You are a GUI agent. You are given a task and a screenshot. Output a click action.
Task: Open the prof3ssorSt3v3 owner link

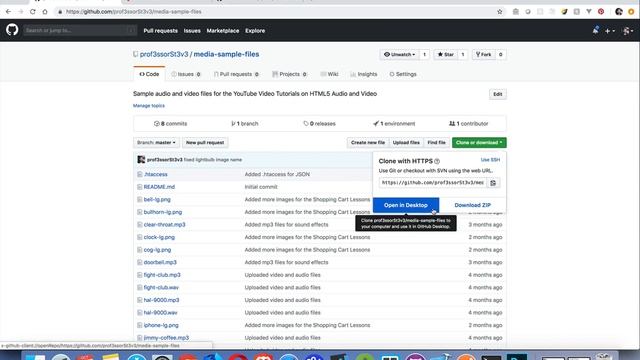164,54
